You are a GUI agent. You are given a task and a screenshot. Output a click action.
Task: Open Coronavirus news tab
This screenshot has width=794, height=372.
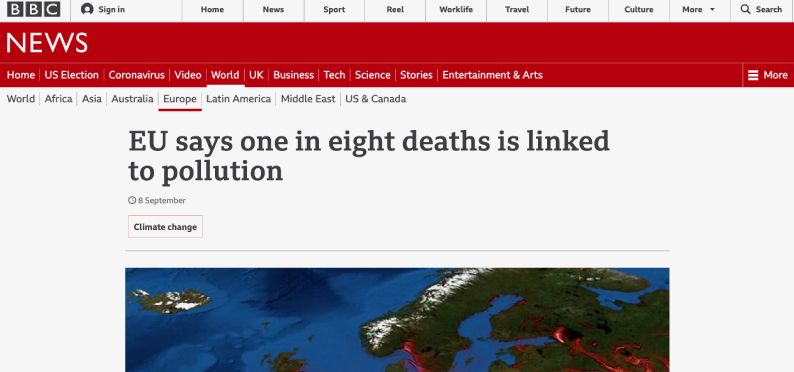(x=137, y=75)
